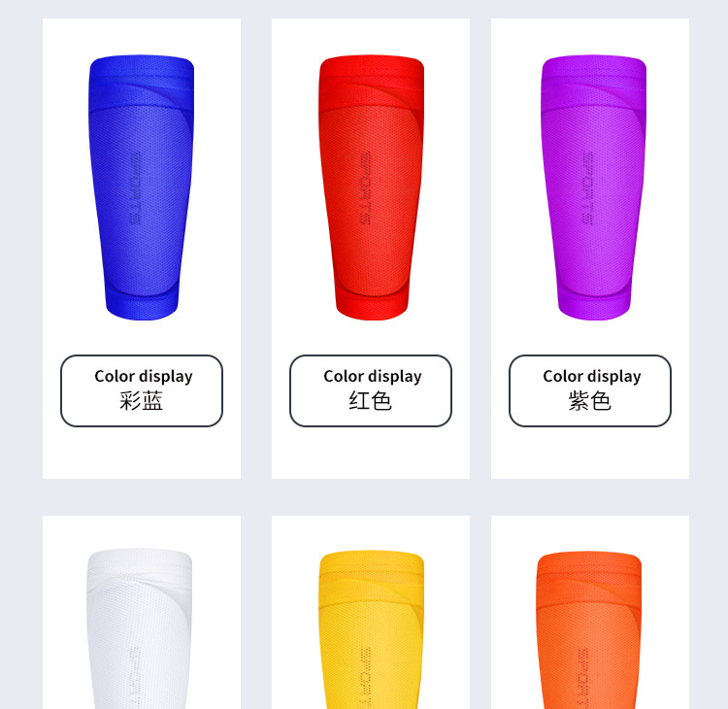728x709 pixels.
Task: Click the 彩蓝 Chinese color name text
Action: (x=141, y=401)
